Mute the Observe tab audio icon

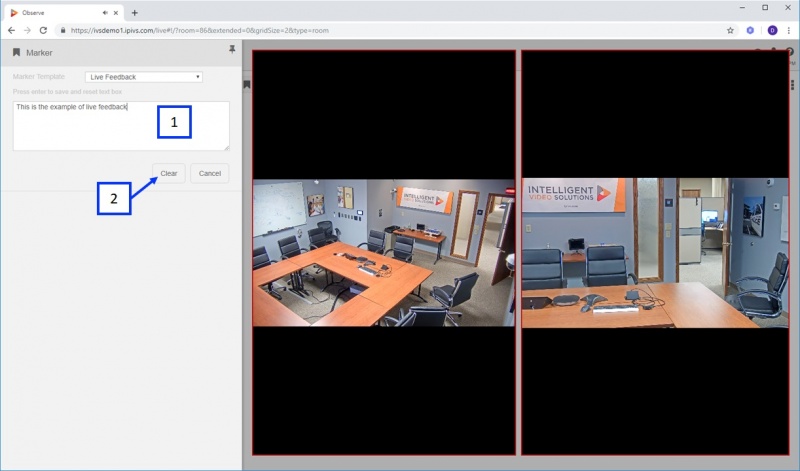[x=105, y=13]
